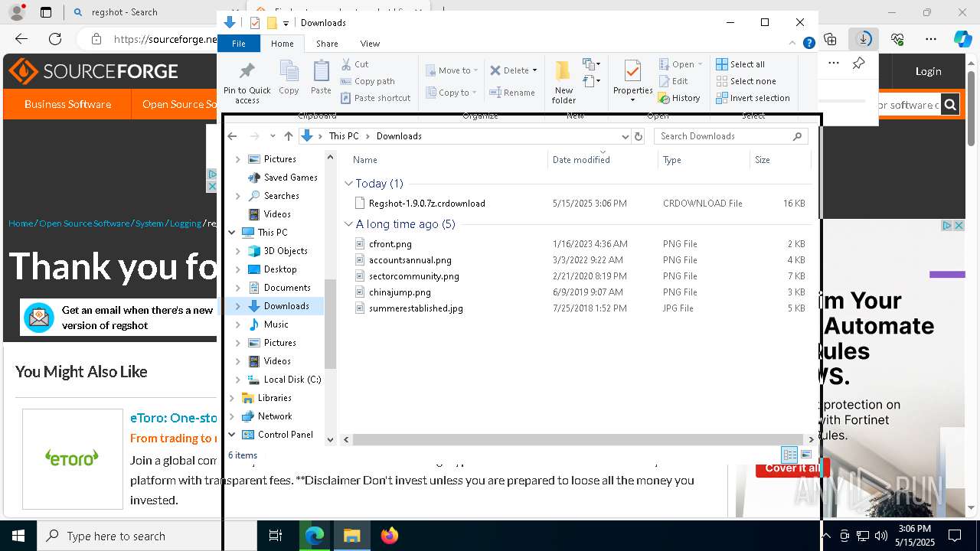Viewport: 980px width, 551px height.
Task: Click the Search Downloads field
Action: point(732,136)
